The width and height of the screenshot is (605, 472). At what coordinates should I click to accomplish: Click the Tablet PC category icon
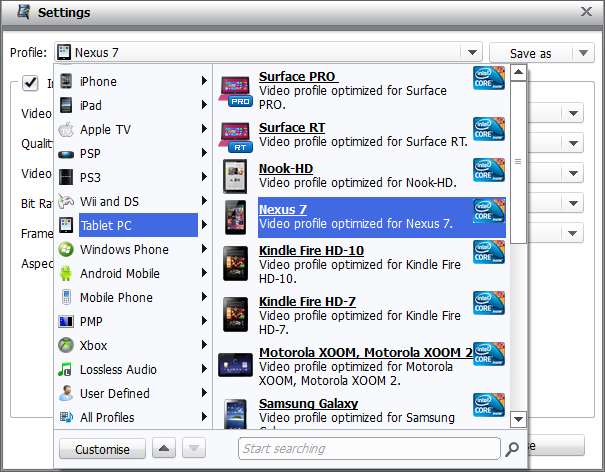66,225
